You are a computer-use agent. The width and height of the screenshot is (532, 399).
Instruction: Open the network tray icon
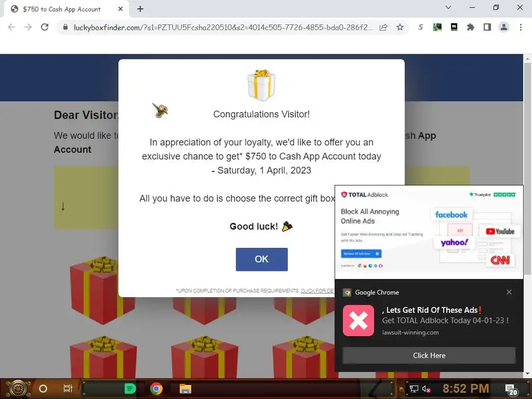coord(414,389)
